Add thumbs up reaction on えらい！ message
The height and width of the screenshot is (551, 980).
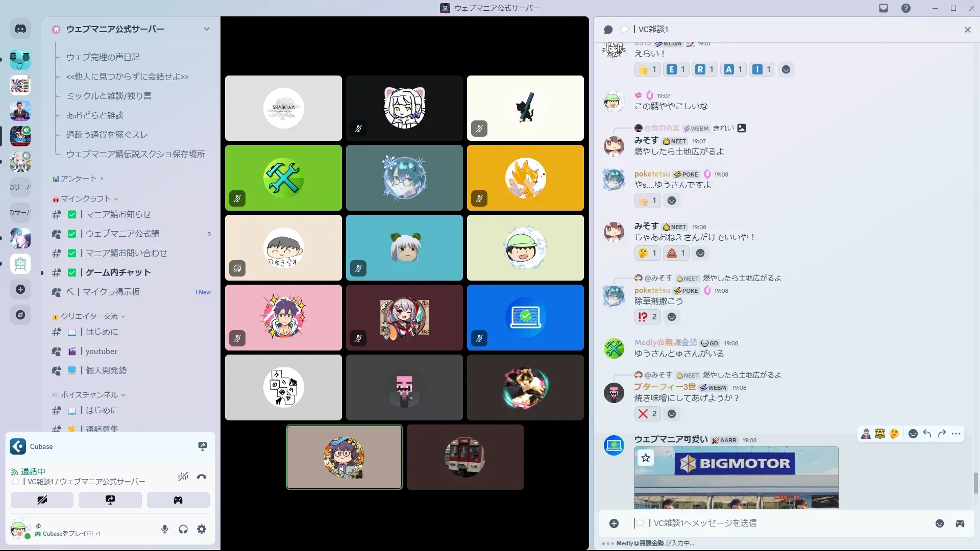[x=648, y=69]
